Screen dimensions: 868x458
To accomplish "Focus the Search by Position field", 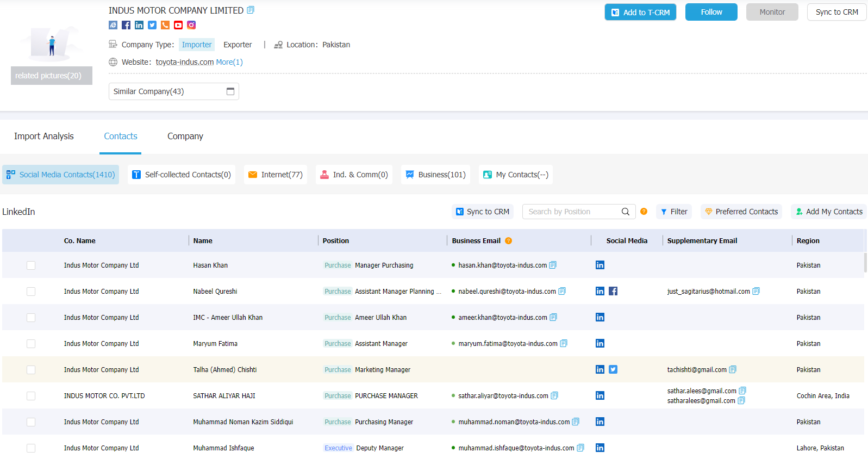I will (x=579, y=212).
